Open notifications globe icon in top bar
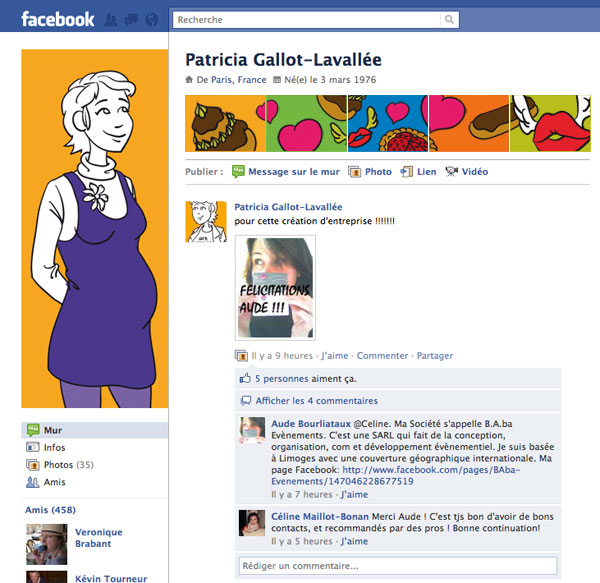600x583 pixels. [152, 20]
